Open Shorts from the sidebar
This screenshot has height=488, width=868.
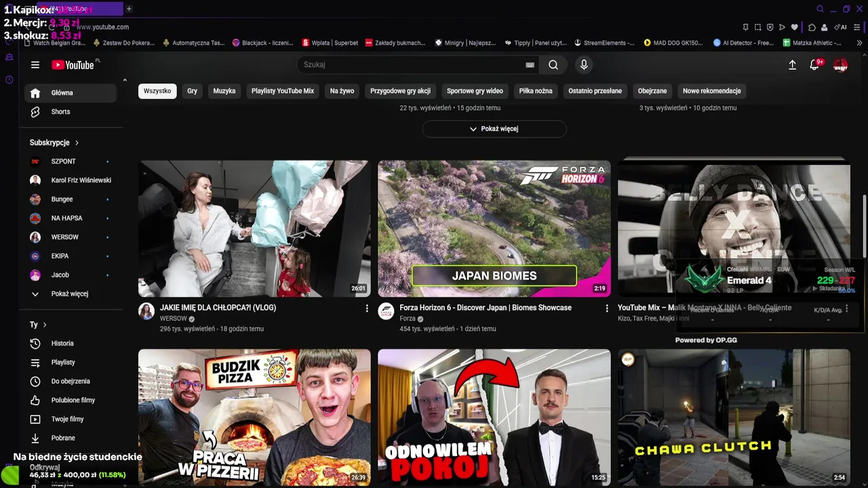click(x=71, y=112)
